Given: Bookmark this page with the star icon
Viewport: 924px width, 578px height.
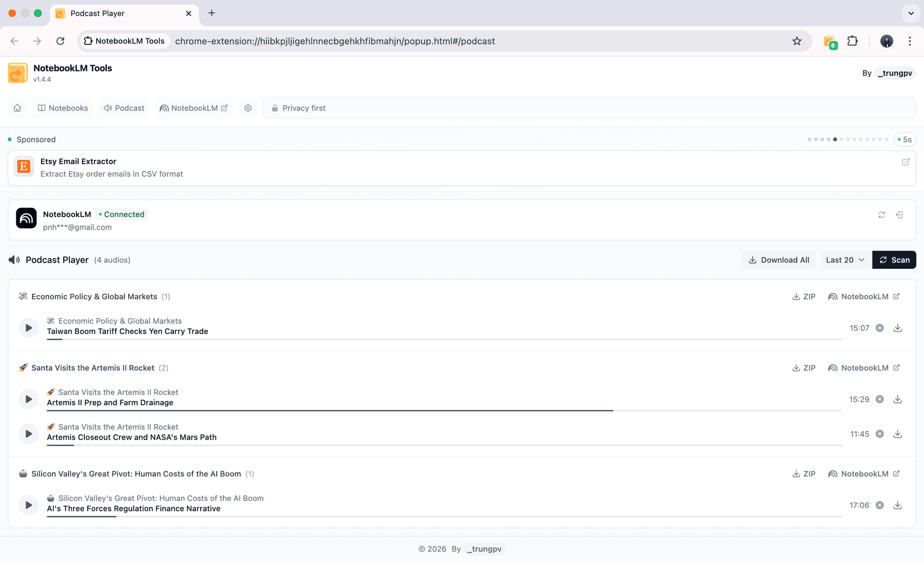Looking at the screenshot, I should pos(797,41).
